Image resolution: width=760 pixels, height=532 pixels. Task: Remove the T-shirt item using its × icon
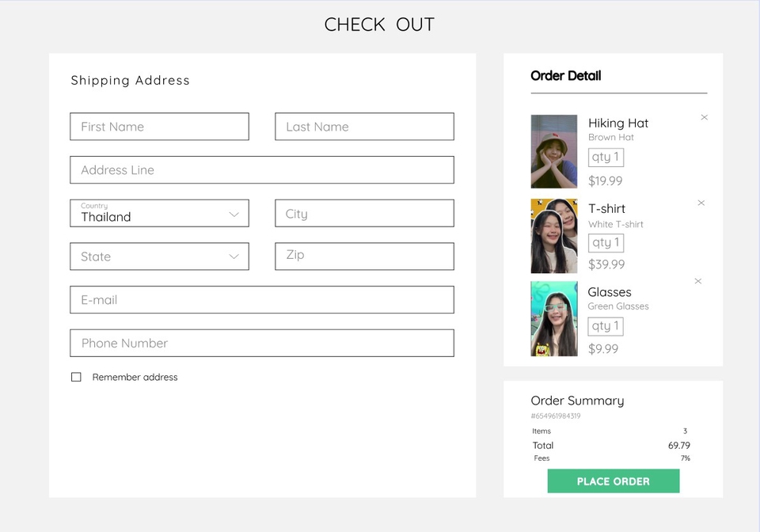pos(701,203)
